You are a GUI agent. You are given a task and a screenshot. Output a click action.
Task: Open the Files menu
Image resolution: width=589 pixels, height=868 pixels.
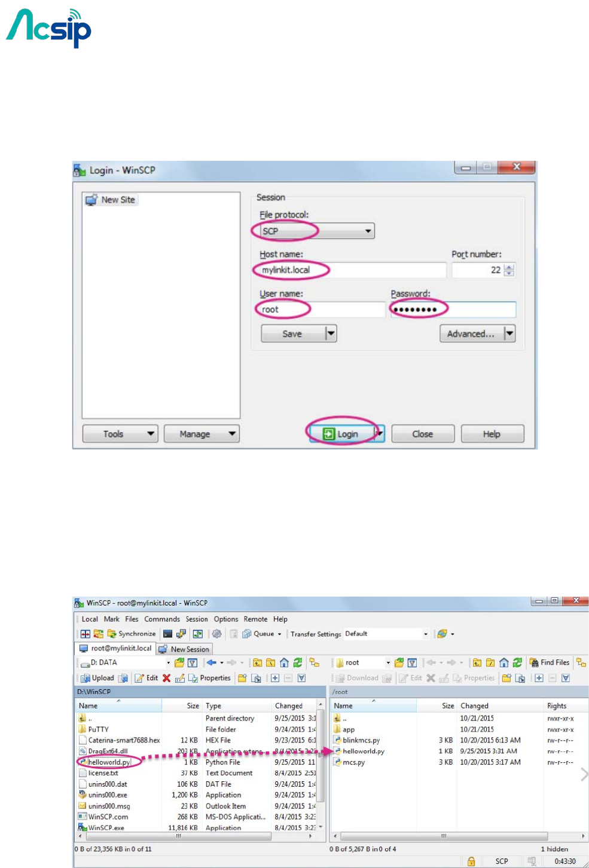(132, 619)
